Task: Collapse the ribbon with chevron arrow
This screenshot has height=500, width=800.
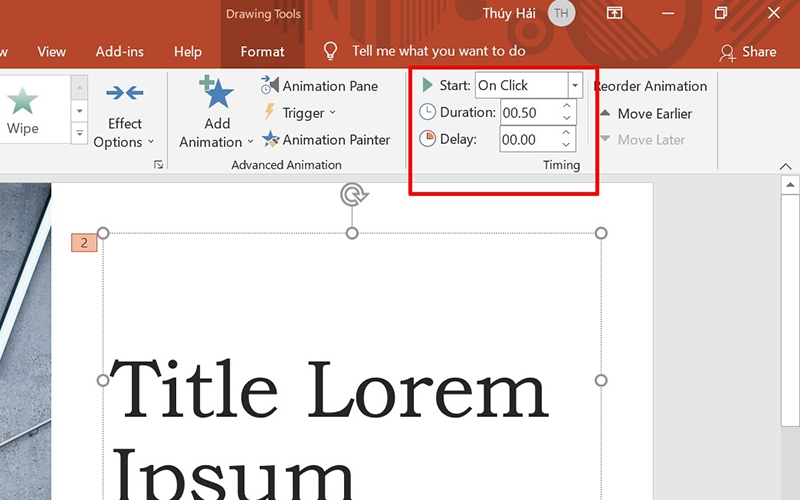Action: click(x=786, y=166)
